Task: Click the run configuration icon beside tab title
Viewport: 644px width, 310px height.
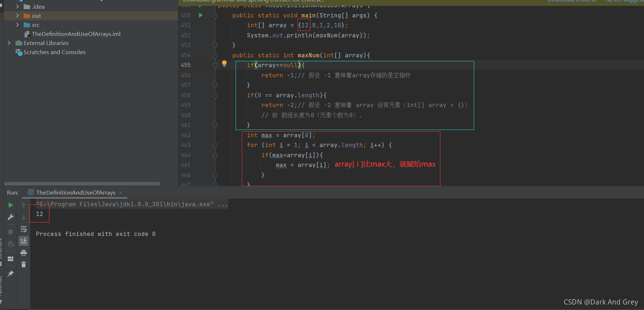Action: click(x=31, y=192)
